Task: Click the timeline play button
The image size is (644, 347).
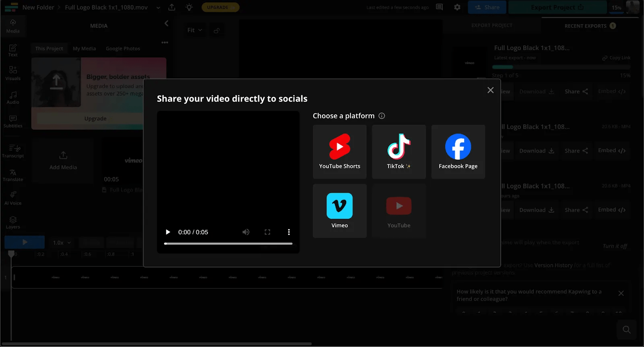Action: pos(25,242)
